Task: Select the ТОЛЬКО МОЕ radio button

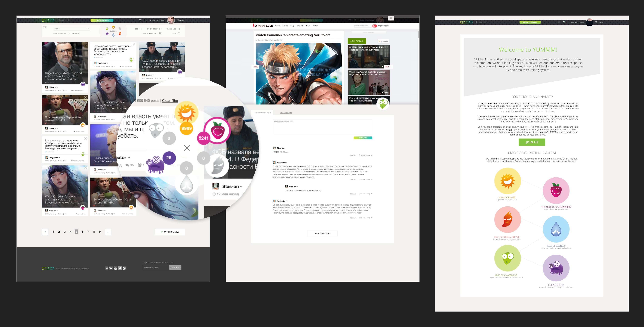Action: (179, 29)
